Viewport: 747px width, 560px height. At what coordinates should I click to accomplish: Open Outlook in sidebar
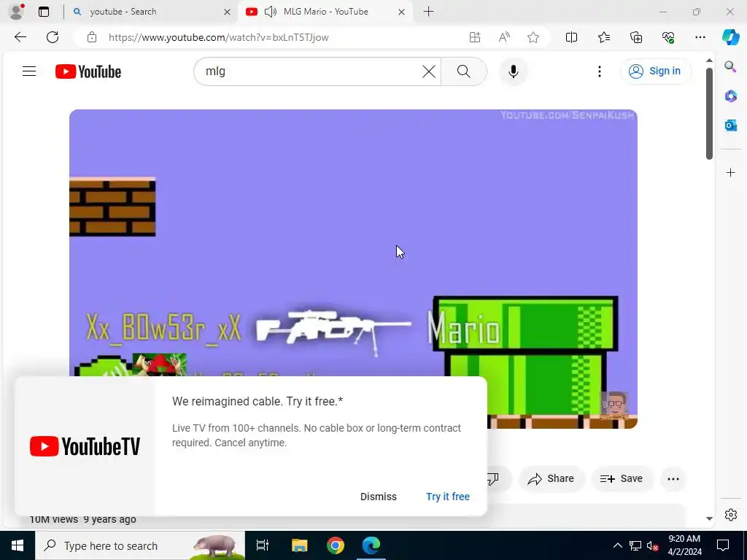click(x=730, y=125)
